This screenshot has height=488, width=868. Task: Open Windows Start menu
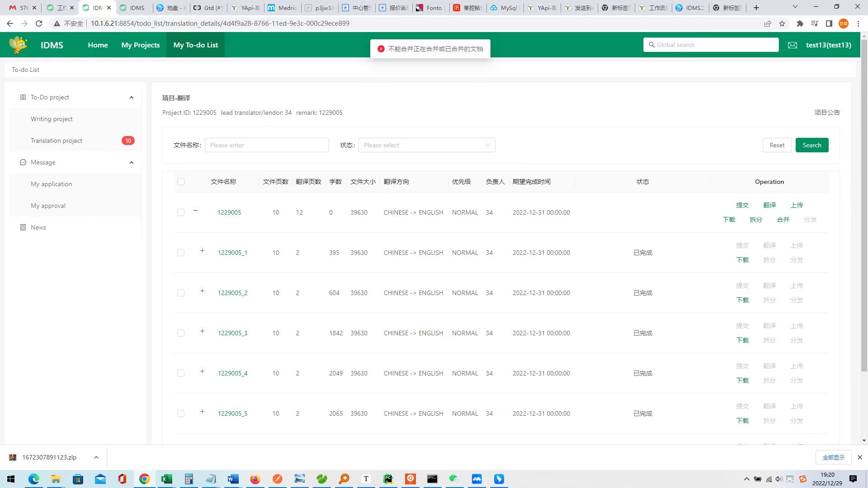[x=11, y=479]
